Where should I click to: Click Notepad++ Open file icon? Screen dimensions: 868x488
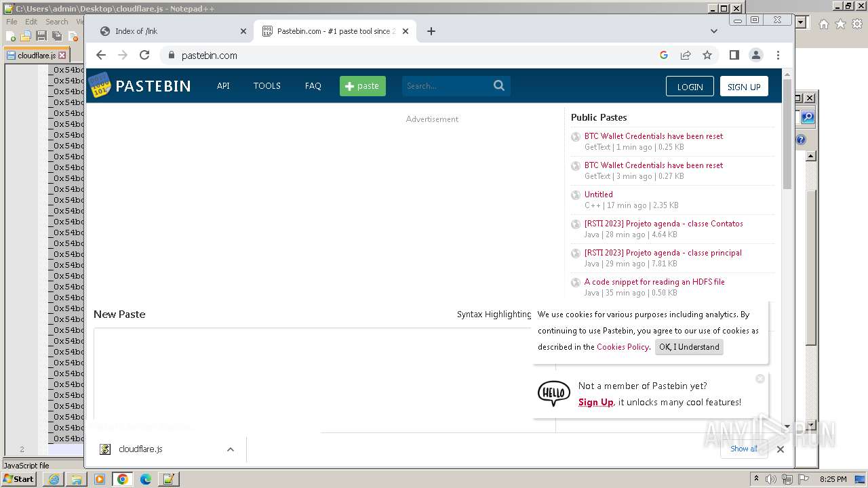pyautogui.click(x=26, y=36)
